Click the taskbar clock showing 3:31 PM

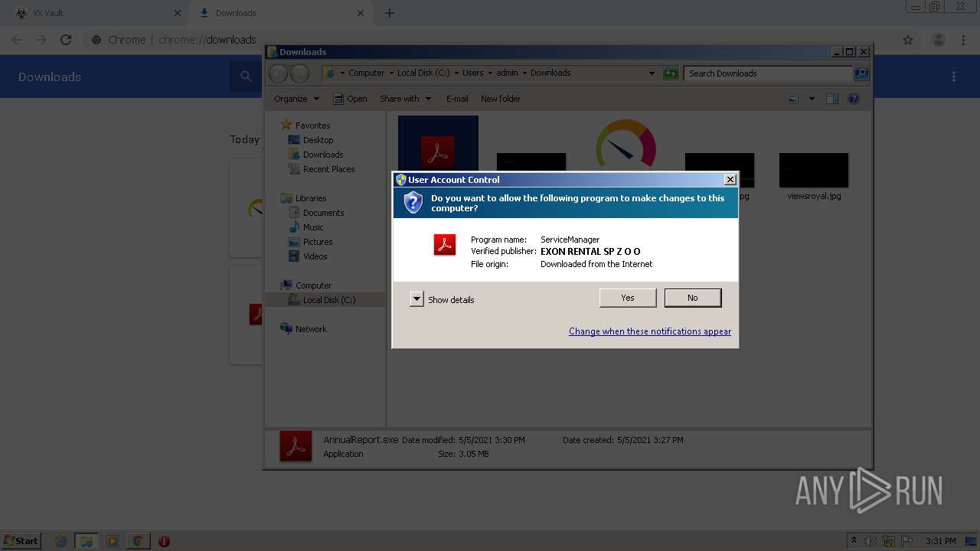pos(940,541)
